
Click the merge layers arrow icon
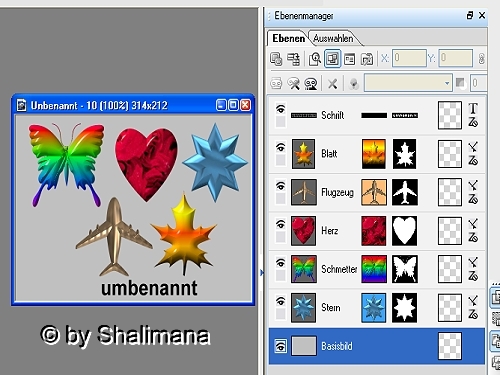(x=294, y=59)
